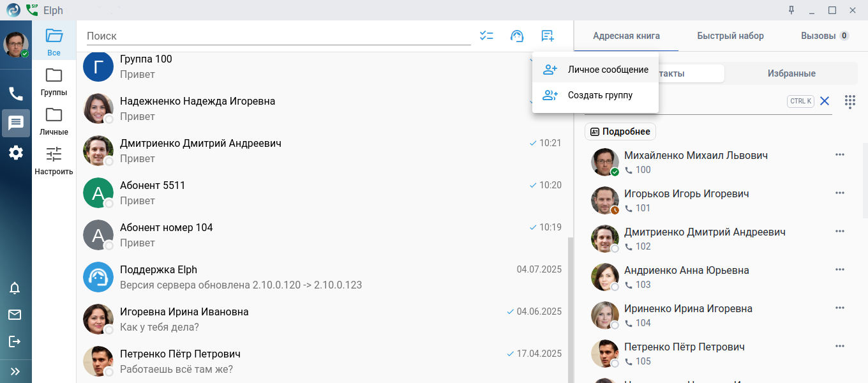This screenshot has height=383, width=868.
Task: Choose 'Личное сообщение' menu item
Action: [595, 70]
